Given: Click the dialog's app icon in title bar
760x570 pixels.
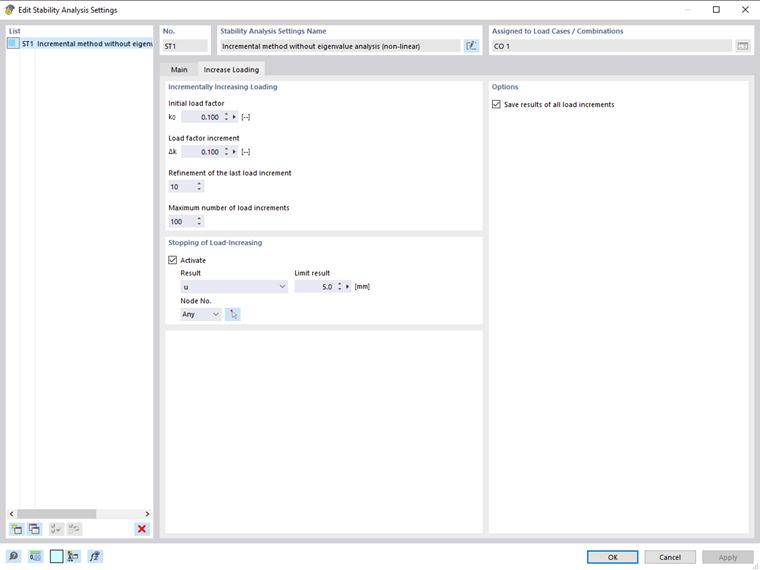Looking at the screenshot, I should [x=9, y=10].
